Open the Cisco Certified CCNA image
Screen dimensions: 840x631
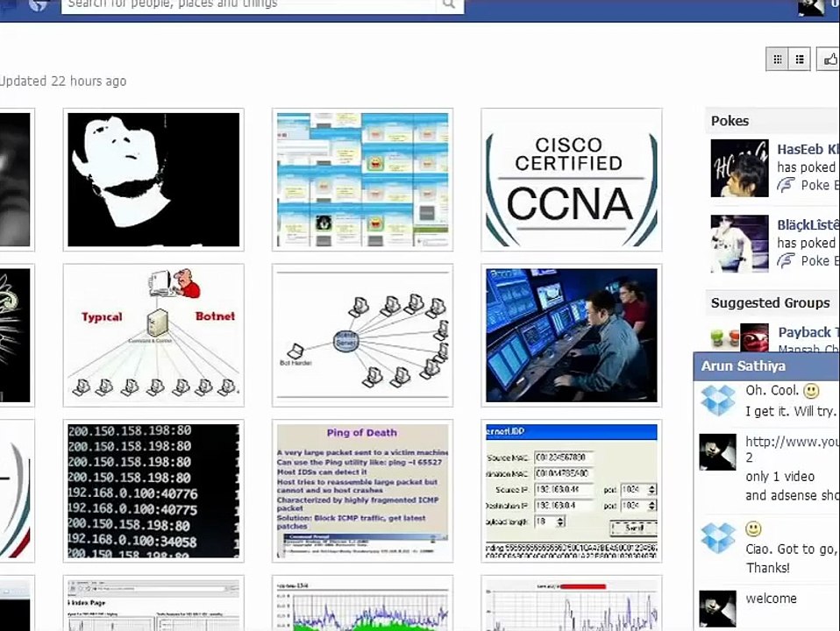(571, 180)
